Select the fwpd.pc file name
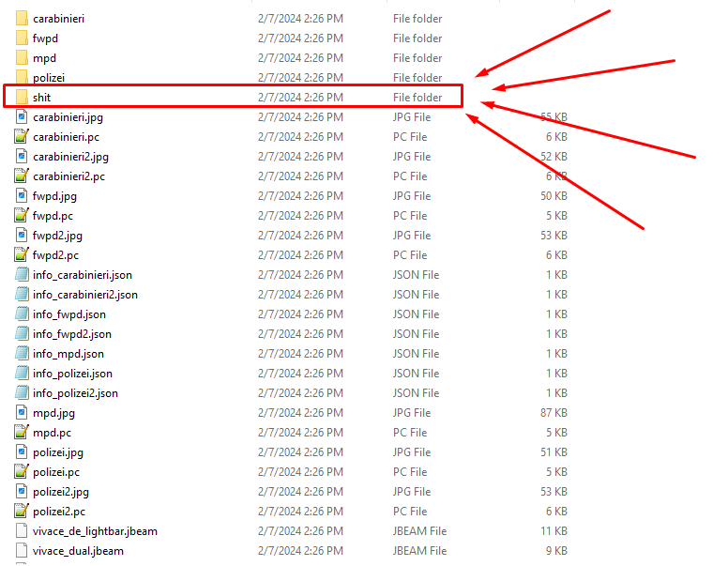Screen dimensions: 728x566 [x=53, y=216]
